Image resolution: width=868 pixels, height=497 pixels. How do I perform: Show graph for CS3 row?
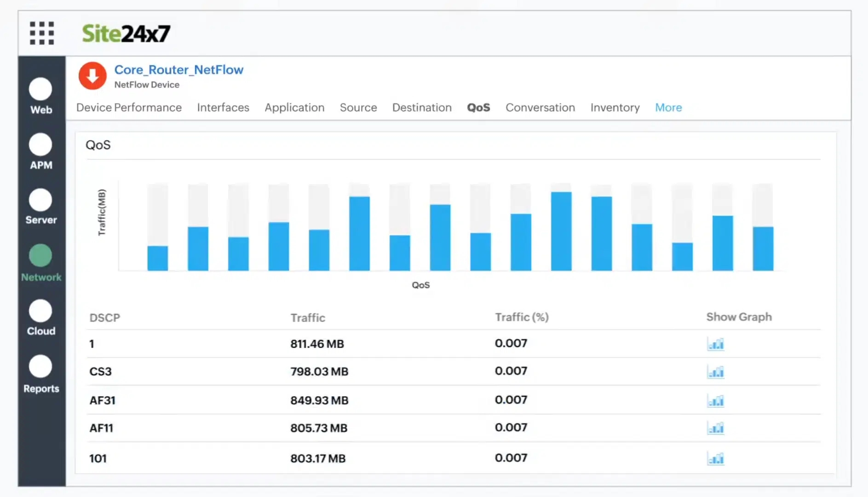[715, 372]
